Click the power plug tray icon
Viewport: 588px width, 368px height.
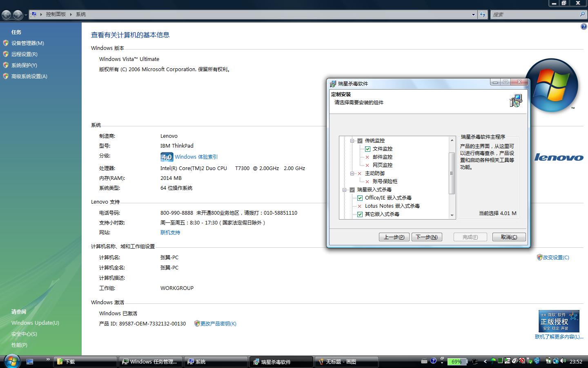pyautogui.click(x=474, y=361)
